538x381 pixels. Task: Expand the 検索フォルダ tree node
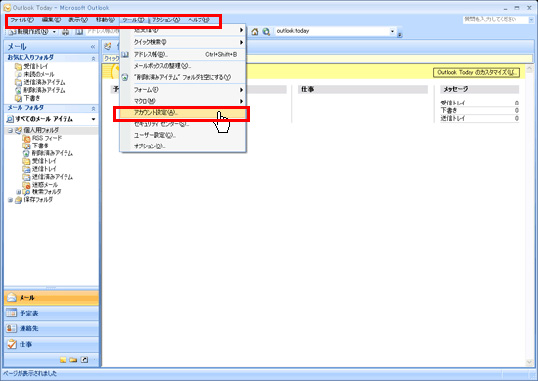click(19, 192)
